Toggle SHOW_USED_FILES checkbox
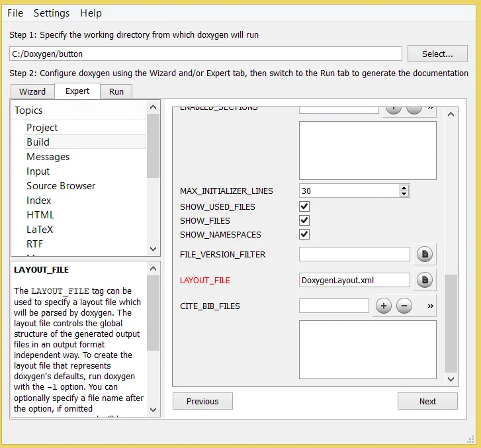 pyautogui.click(x=304, y=206)
